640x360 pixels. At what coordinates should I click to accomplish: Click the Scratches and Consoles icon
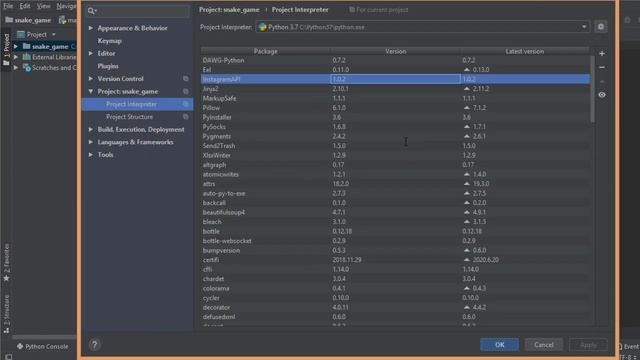coord(27,68)
